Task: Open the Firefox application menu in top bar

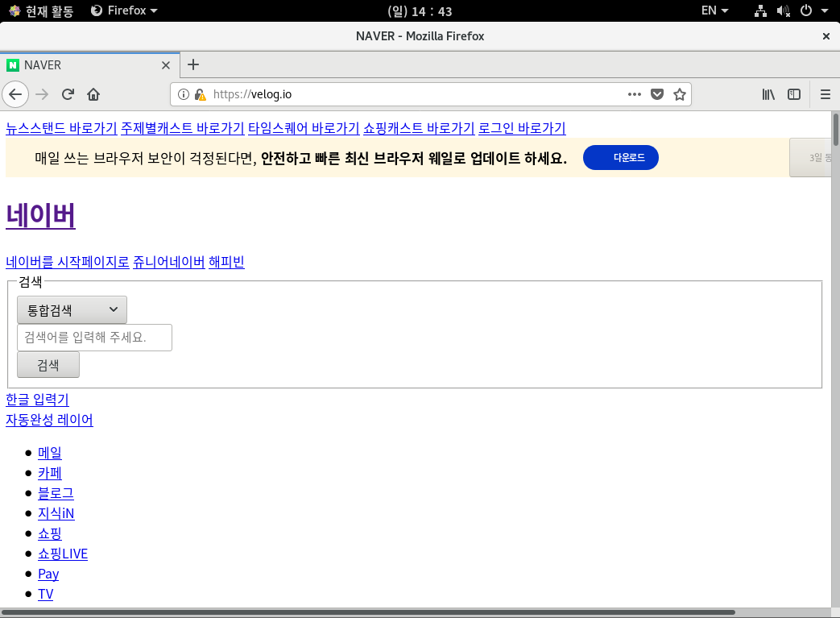Action: click(124, 10)
